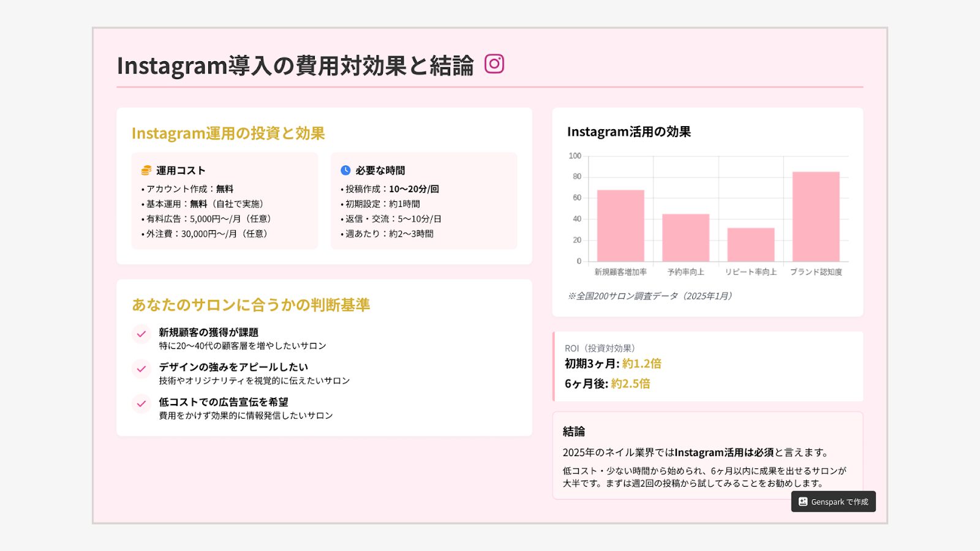Click the chart title Instagram活用の効果

[x=629, y=132]
